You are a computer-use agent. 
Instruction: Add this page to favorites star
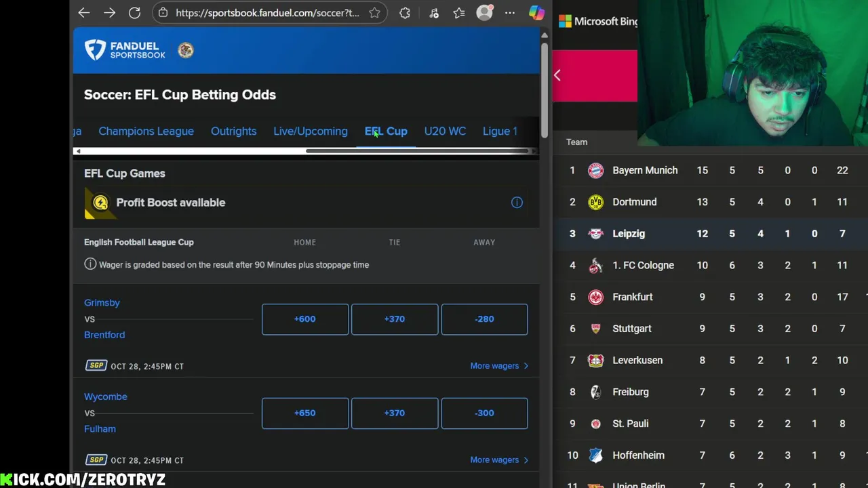pyautogui.click(x=374, y=12)
